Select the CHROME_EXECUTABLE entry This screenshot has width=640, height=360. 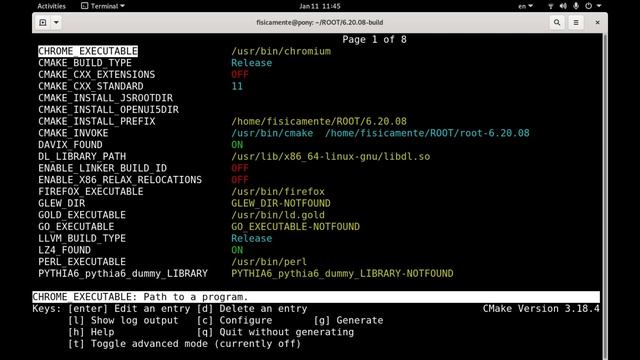(x=88, y=51)
